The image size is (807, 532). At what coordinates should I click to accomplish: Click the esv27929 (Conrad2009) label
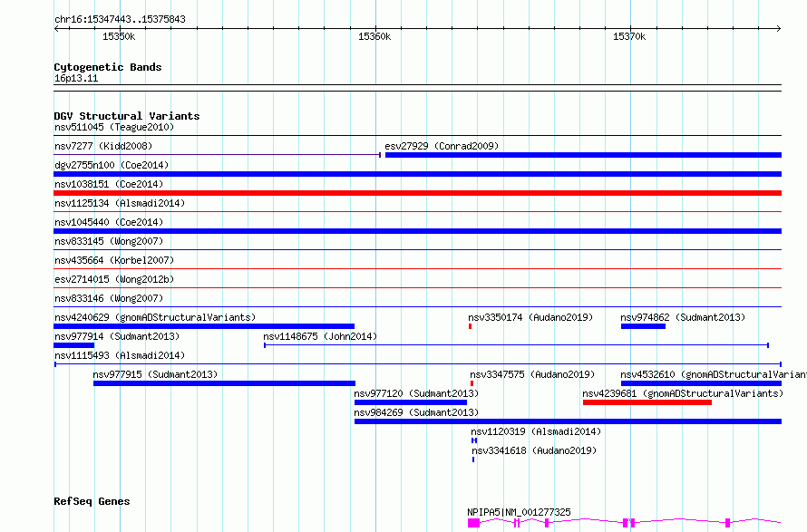(442, 146)
